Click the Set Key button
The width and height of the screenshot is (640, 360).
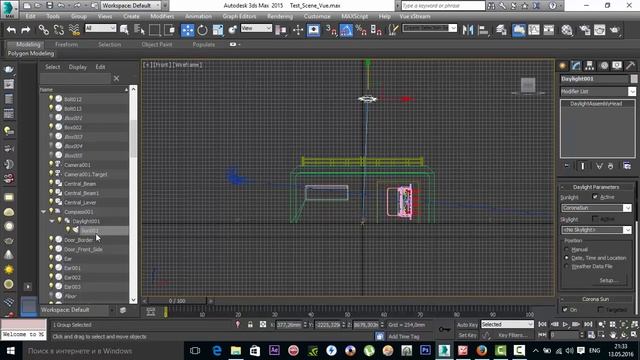click(467, 335)
